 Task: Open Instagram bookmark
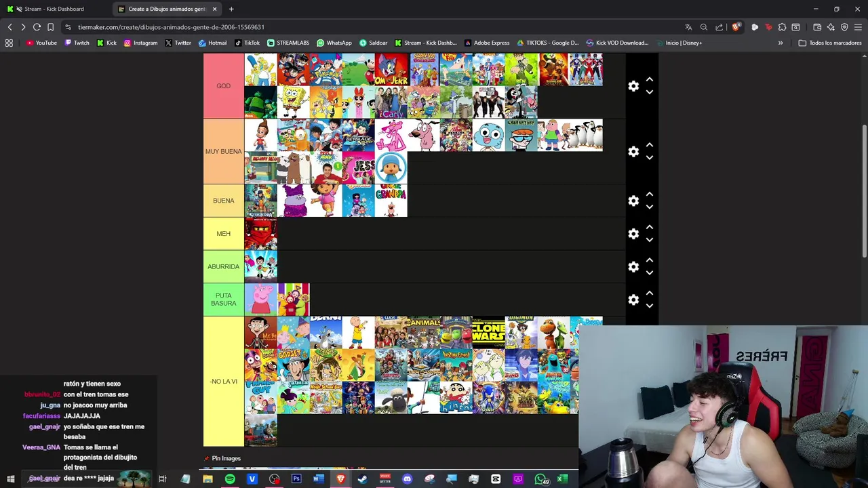140,43
